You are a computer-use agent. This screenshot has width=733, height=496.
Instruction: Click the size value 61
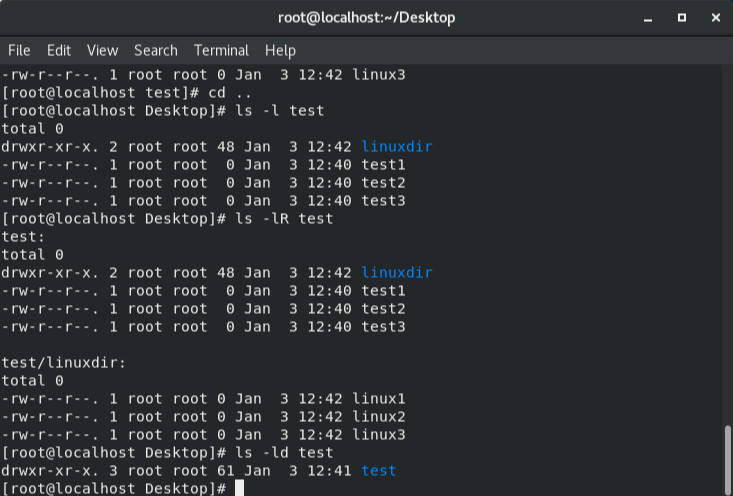(225, 471)
